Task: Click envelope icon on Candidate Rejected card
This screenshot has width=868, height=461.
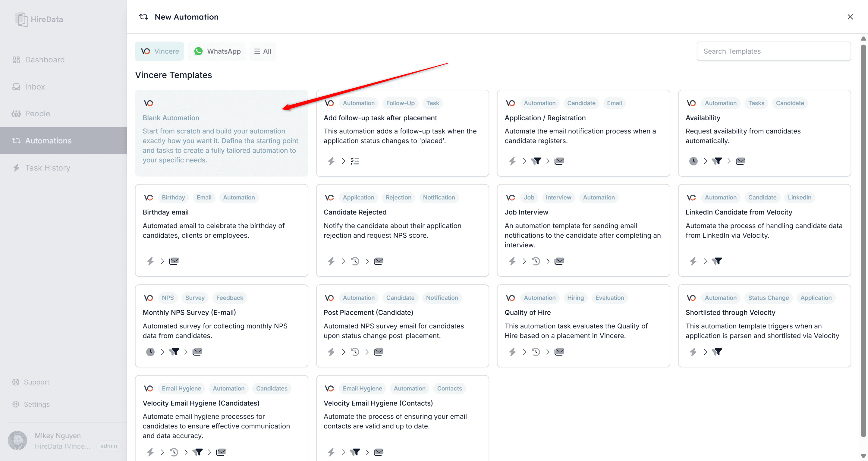Action: 379,261
